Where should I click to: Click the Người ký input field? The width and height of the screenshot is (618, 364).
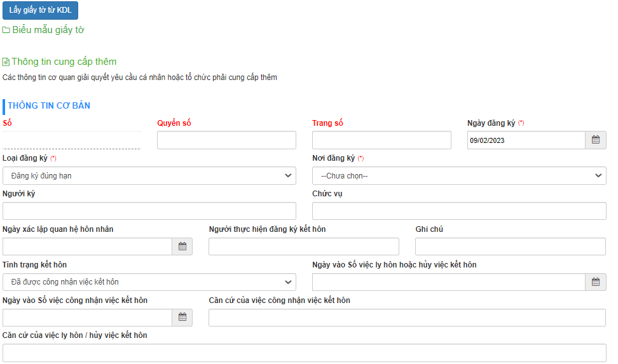[x=149, y=211]
